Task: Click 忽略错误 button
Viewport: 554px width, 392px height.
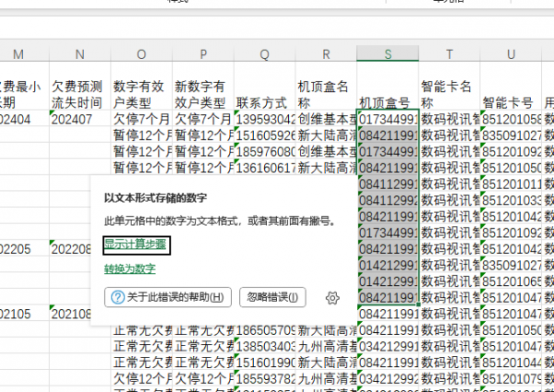Action: [272, 297]
